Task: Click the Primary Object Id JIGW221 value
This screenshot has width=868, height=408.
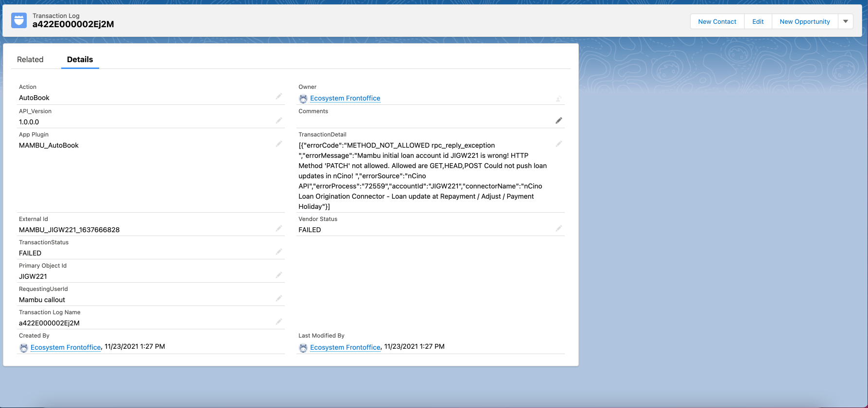Action: point(33,276)
